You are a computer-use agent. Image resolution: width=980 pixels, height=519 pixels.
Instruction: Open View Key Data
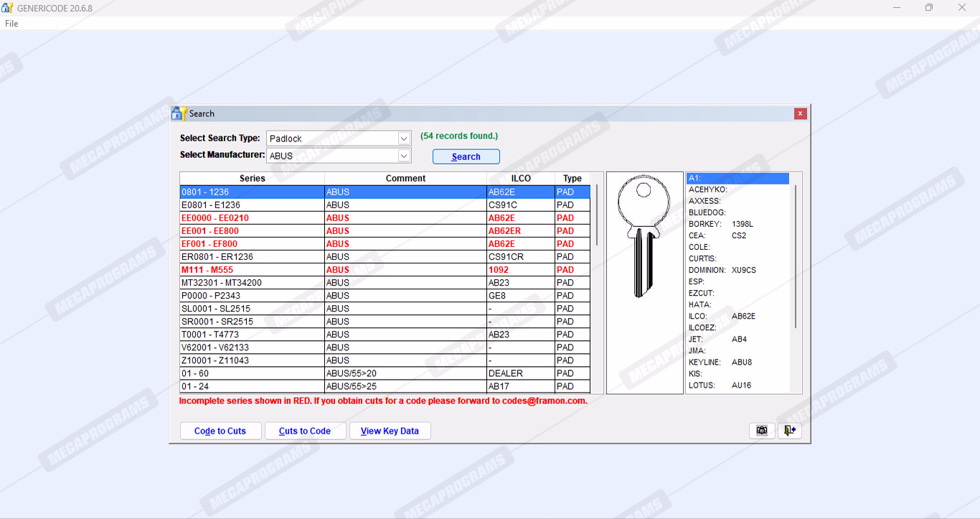(x=390, y=431)
